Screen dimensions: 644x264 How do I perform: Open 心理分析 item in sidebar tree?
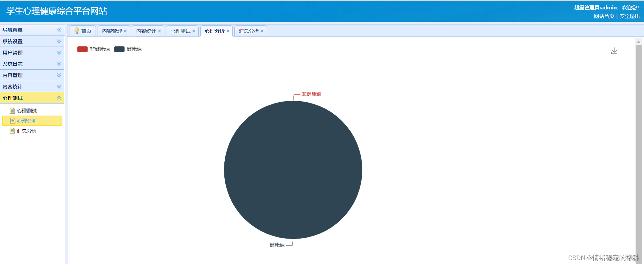pos(27,121)
